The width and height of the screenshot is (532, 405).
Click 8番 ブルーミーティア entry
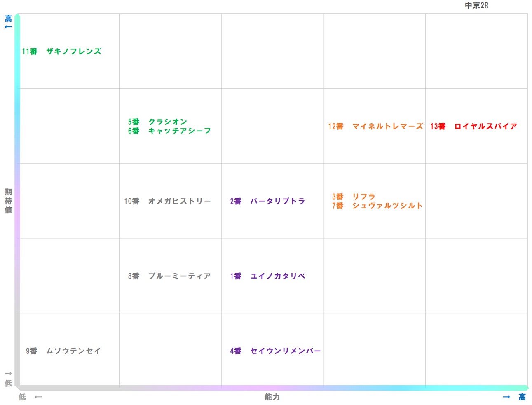pos(169,276)
